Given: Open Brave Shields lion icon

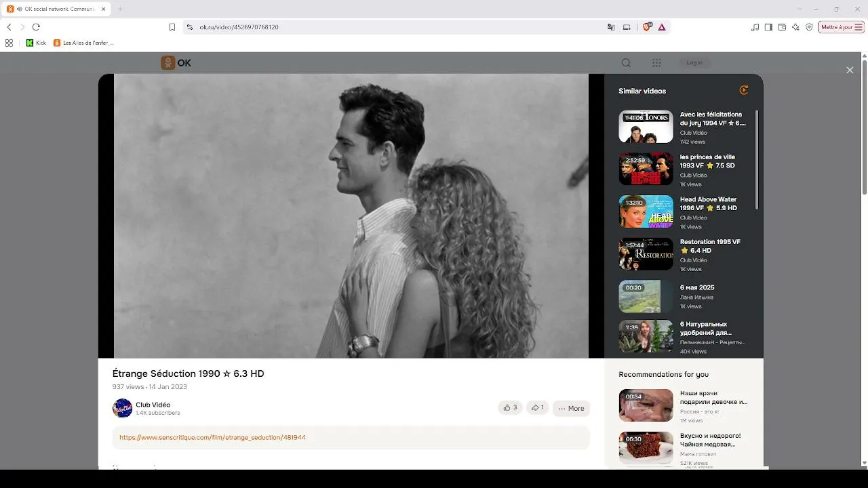Looking at the screenshot, I should tap(647, 27).
